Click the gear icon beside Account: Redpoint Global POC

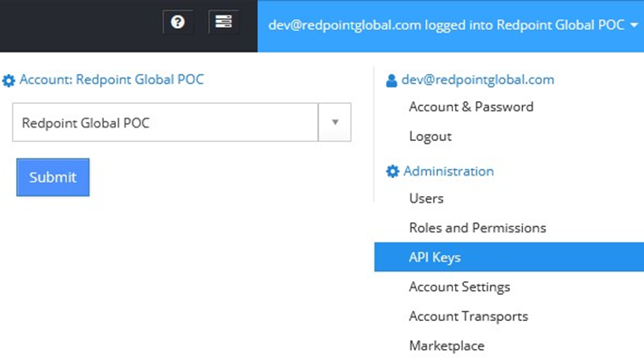pos(9,80)
